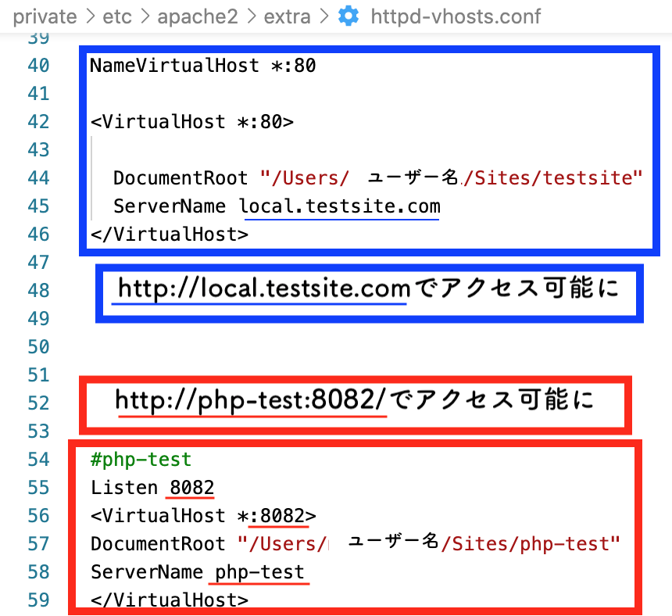Click line number 44 in gutter
Screen dimensions: 672x616
[x=38, y=178]
